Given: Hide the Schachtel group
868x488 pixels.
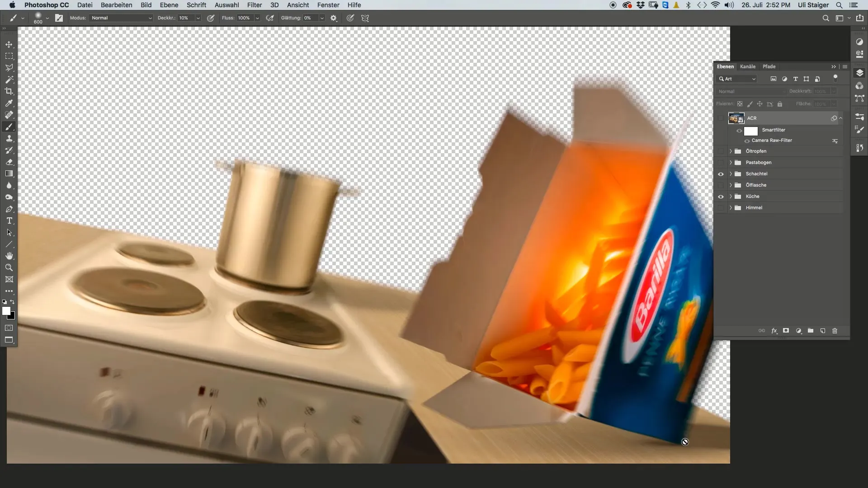Looking at the screenshot, I should tap(721, 174).
